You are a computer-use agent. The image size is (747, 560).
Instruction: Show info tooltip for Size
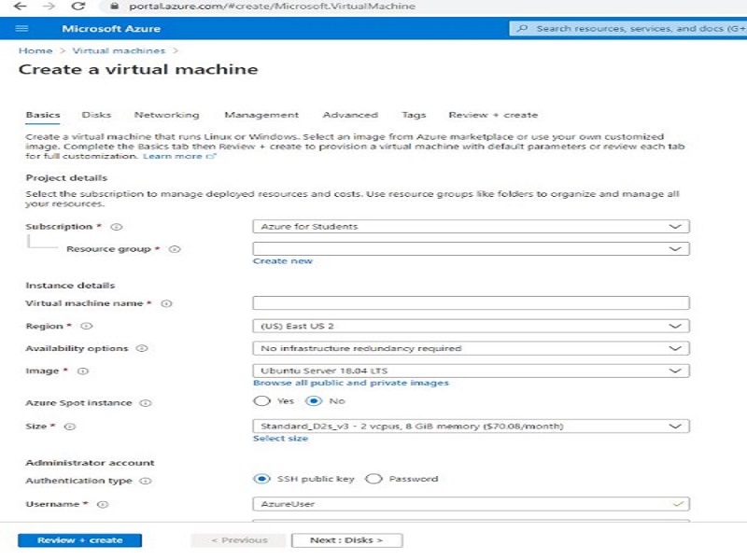tap(70, 427)
